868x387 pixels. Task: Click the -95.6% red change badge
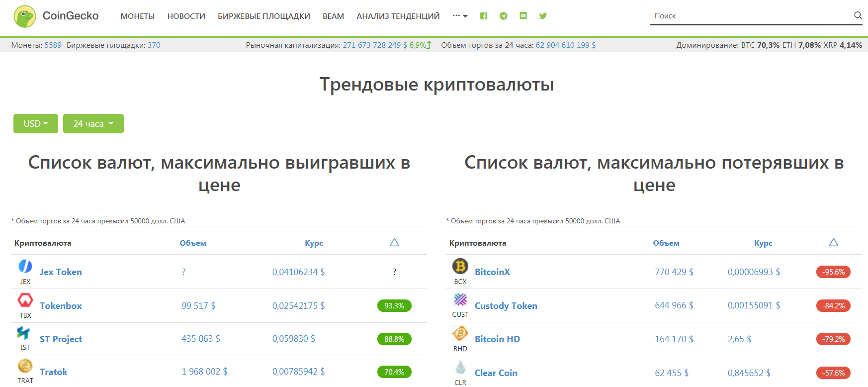point(833,272)
